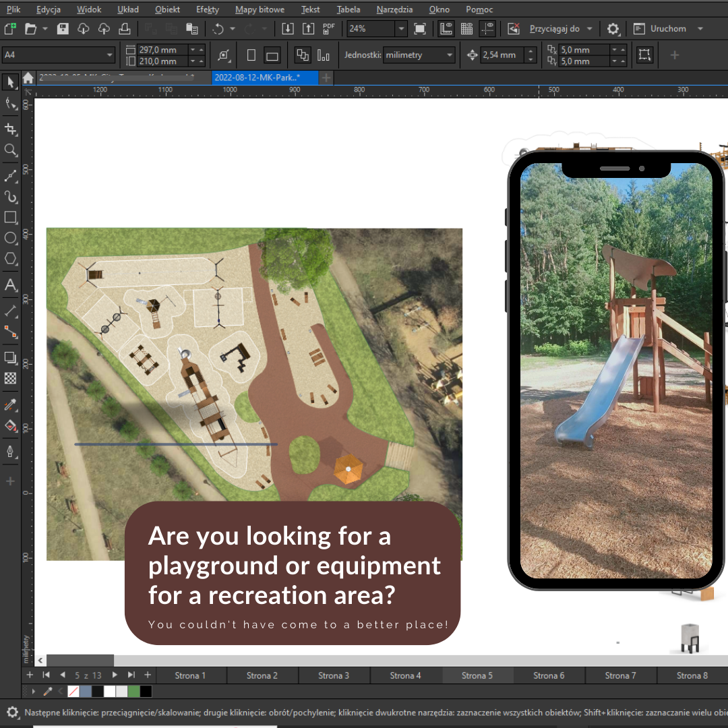Image resolution: width=728 pixels, height=728 pixels.
Task: Switch to the Strona 6 page tab
Action: (549, 675)
